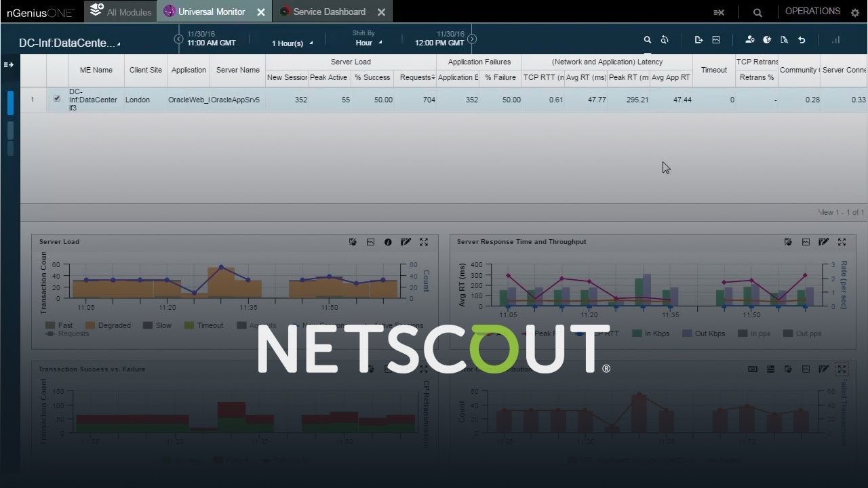Close the Universal Monitor tab
The height and width of the screenshot is (488, 868).
click(261, 12)
